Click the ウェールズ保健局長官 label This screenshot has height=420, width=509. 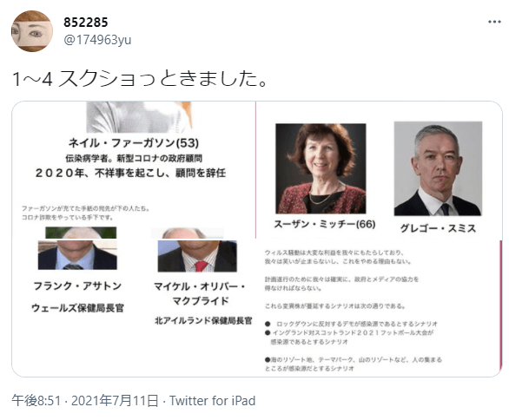pyautogui.click(x=77, y=308)
